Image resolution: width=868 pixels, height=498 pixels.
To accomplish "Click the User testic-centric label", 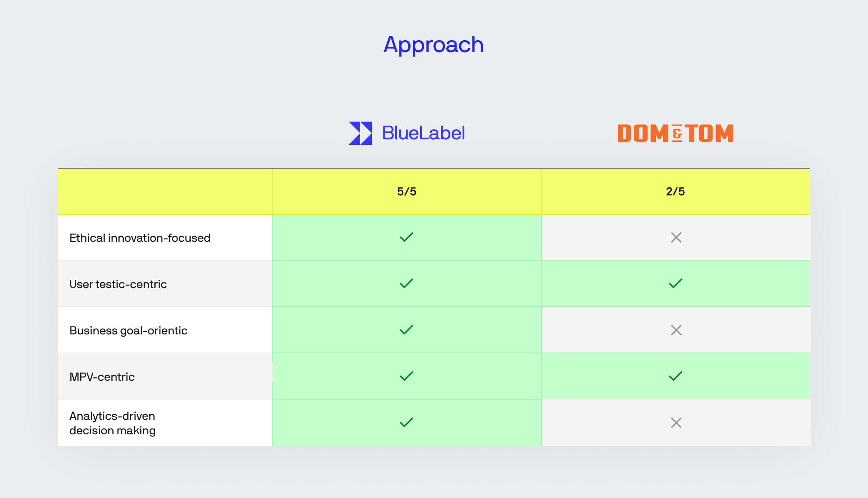I will [118, 284].
